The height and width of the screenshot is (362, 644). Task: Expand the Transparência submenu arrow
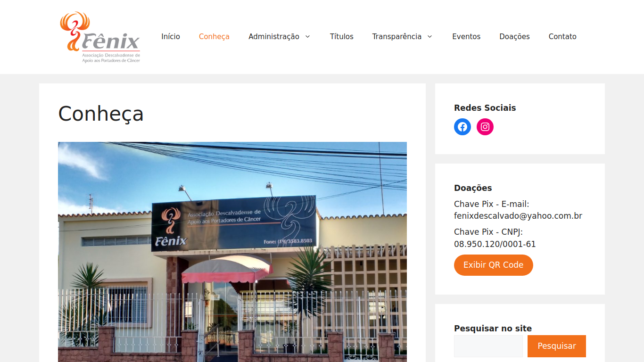pos(429,37)
